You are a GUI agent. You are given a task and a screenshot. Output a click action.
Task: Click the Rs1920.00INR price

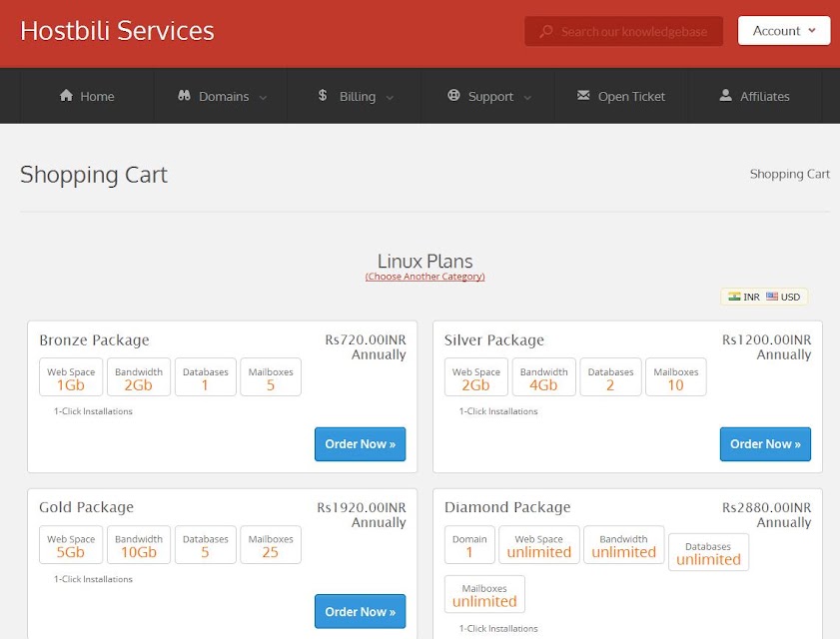(362, 507)
